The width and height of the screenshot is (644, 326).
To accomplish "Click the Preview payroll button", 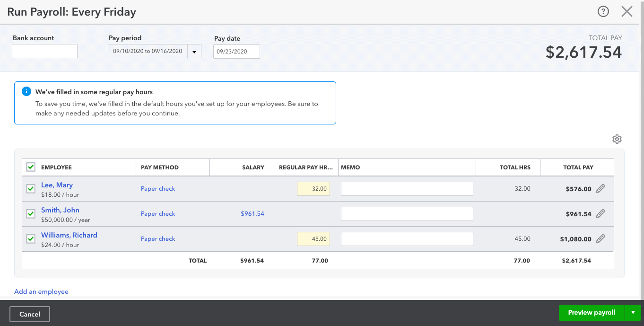I will (592, 313).
